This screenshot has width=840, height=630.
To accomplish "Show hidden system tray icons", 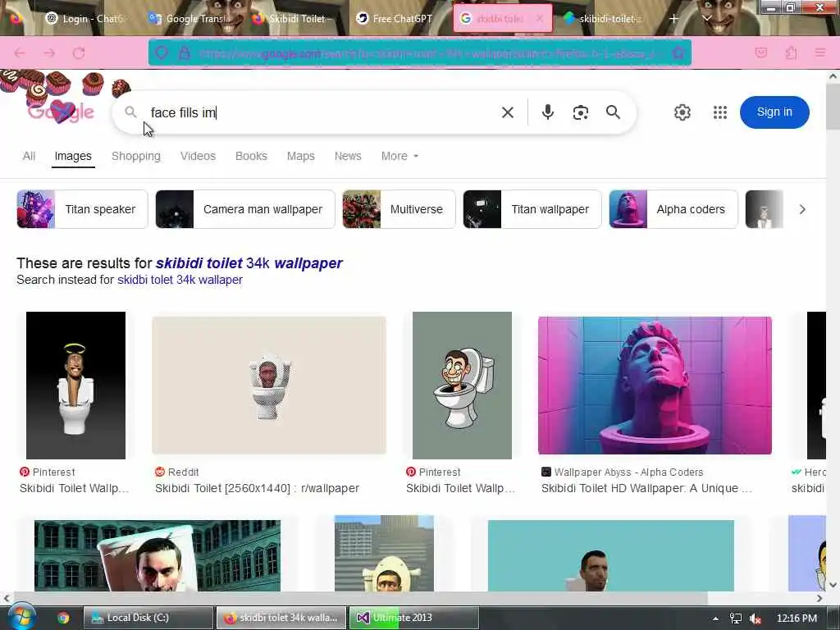I will (715, 619).
